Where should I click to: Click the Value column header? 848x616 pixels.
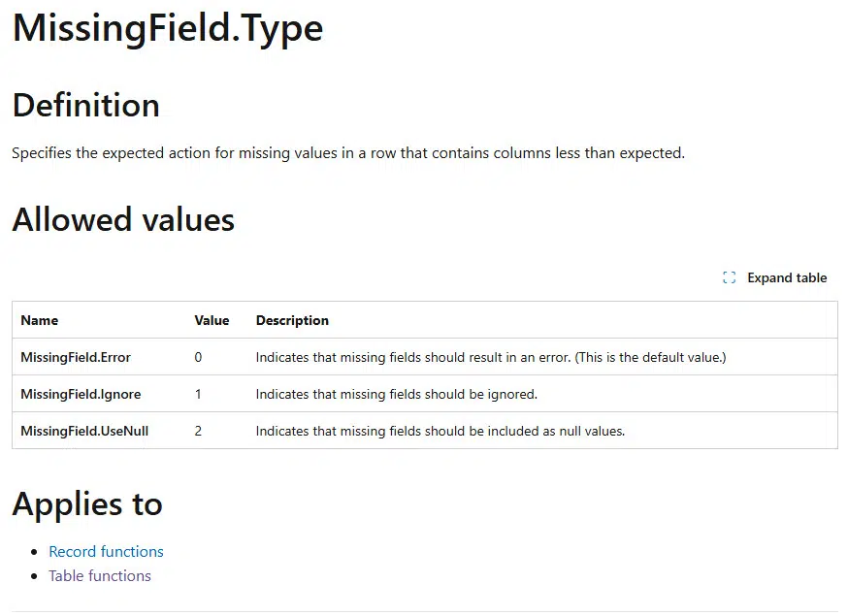tap(212, 320)
